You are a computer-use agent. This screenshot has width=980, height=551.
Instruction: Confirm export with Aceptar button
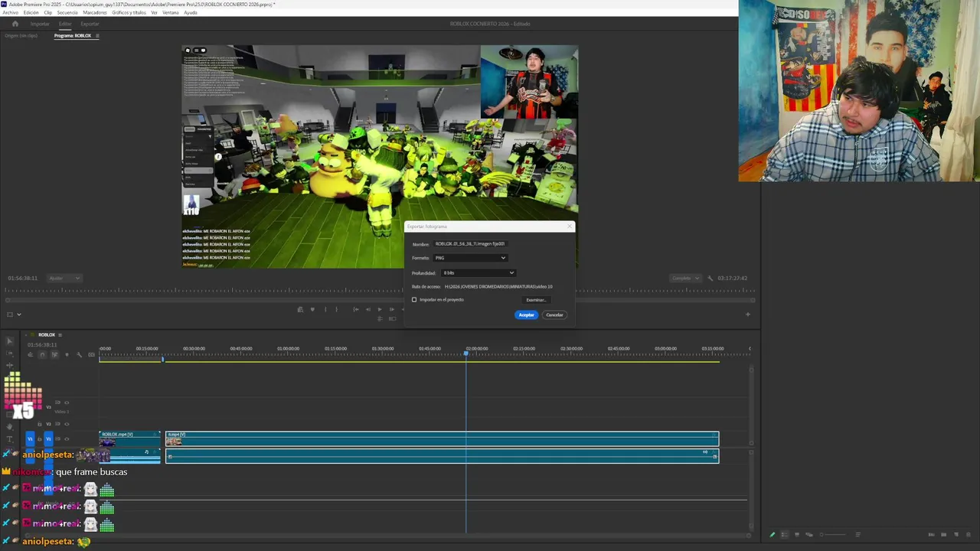(526, 315)
